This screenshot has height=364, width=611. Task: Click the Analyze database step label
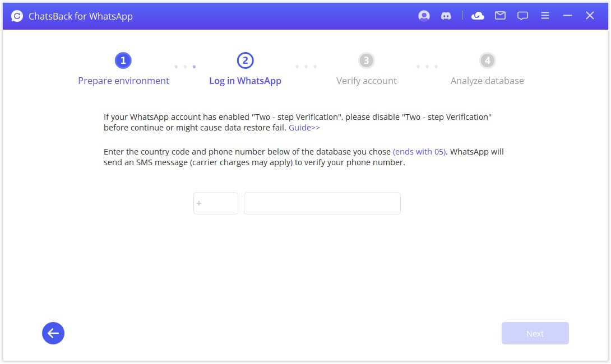click(487, 81)
